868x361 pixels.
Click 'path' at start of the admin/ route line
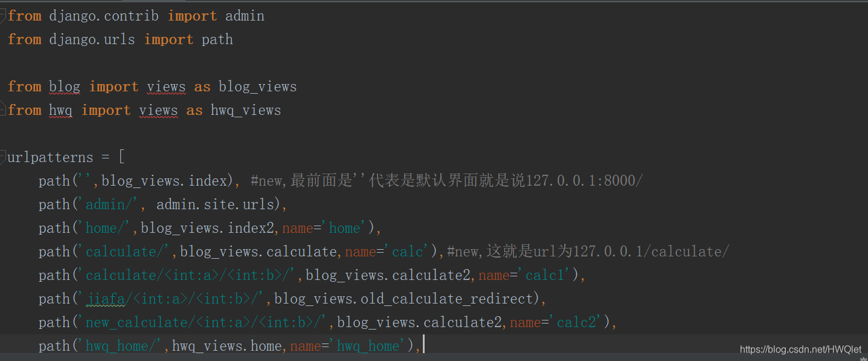pyautogui.click(x=54, y=204)
